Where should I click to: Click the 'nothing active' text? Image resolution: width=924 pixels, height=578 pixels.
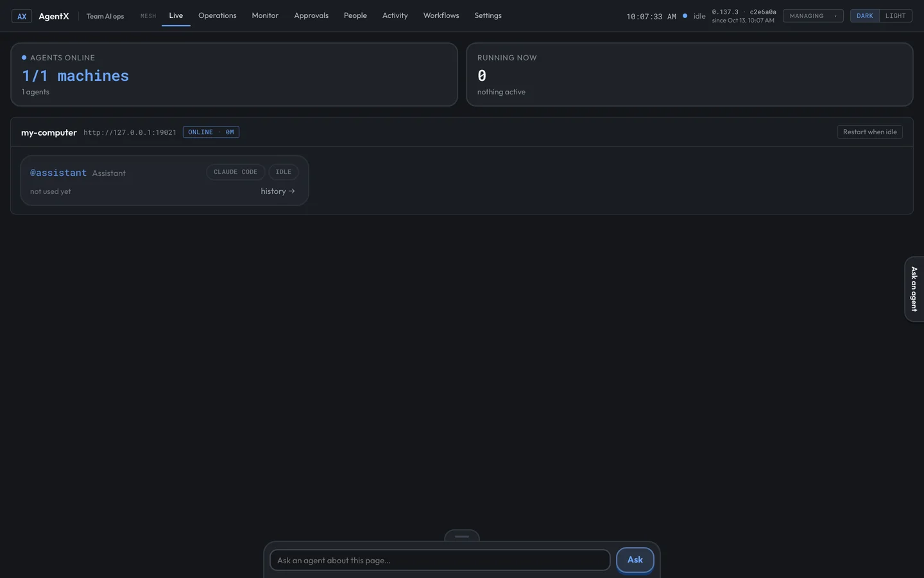[501, 92]
